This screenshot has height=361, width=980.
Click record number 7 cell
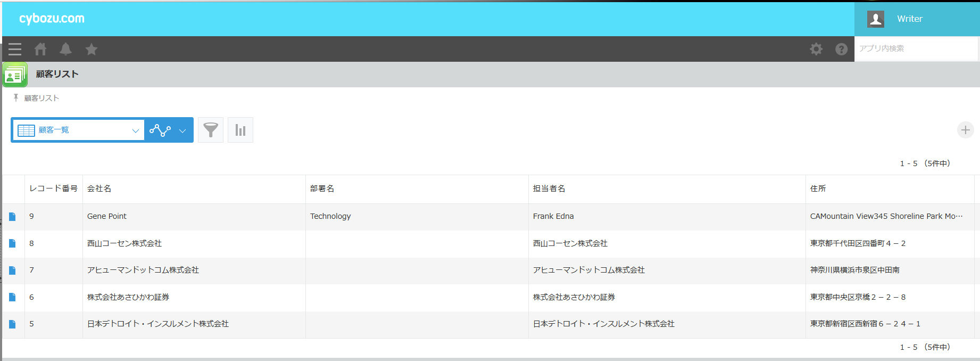[x=54, y=270]
